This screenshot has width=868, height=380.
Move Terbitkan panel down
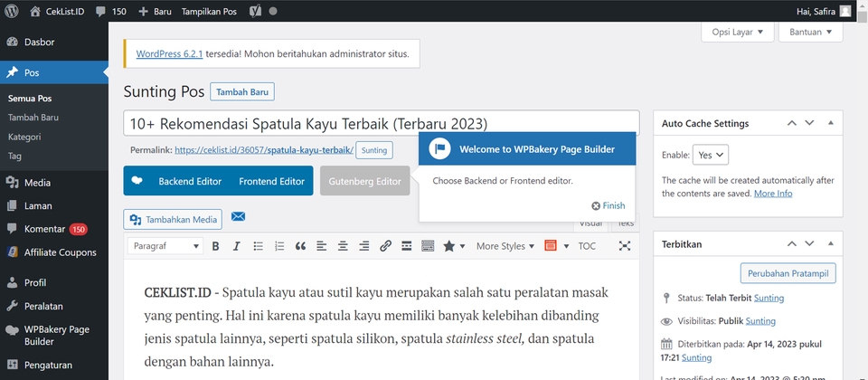(809, 243)
